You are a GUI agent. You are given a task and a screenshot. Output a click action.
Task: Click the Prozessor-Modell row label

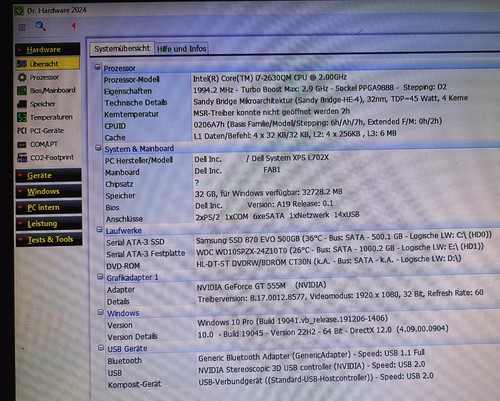(x=132, y=80)
